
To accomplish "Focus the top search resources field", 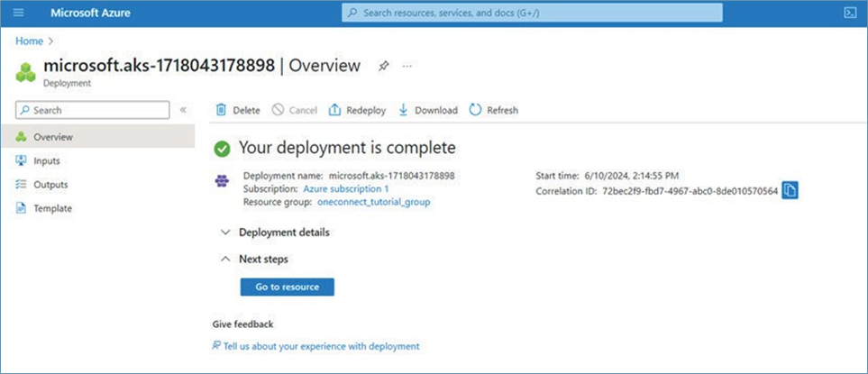I will [x=532, y=13].
